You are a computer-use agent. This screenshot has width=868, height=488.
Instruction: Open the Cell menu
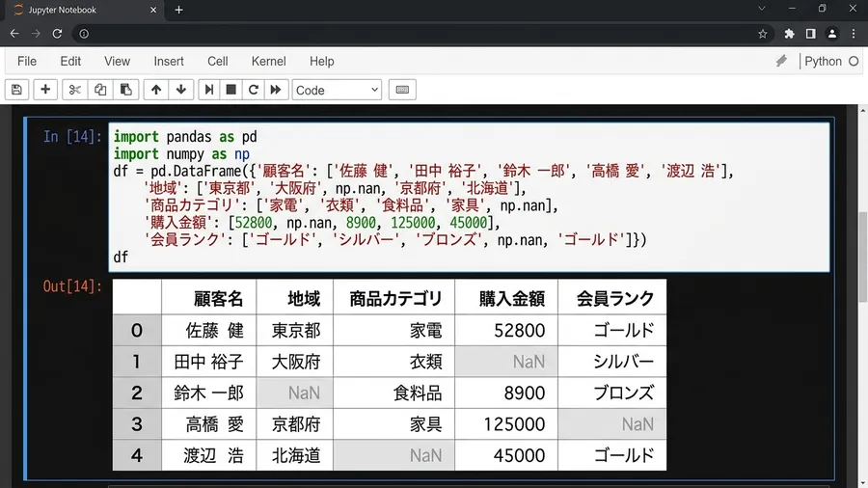tap(218, 61)
